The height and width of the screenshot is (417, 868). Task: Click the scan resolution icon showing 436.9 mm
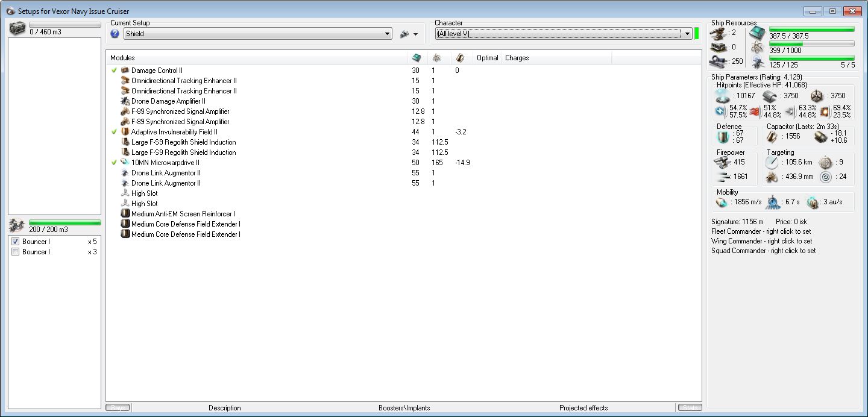click(772, 177)
